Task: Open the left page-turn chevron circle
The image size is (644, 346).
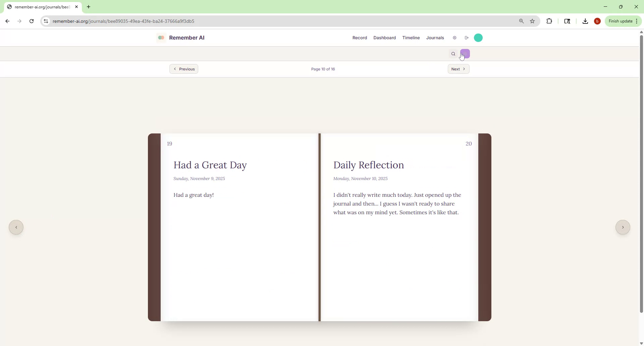Action: pos(16,227)
